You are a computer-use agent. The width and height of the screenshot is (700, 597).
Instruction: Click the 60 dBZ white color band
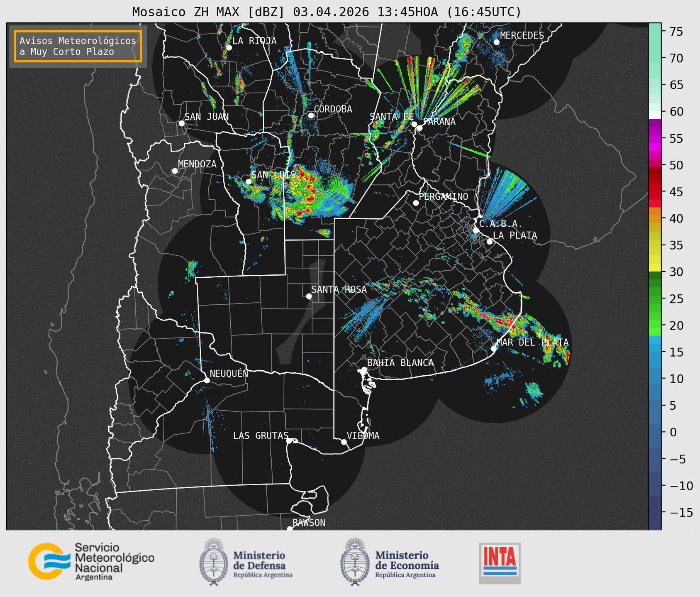[655, 115]
